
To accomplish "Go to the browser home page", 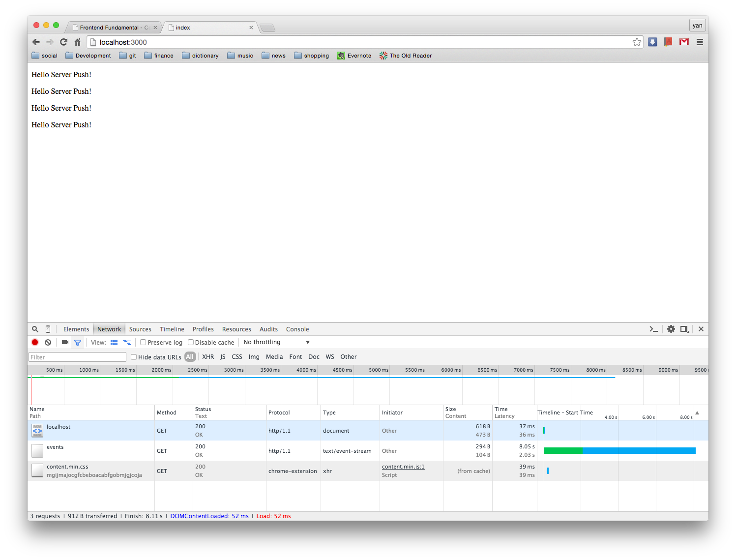I will click(x=77, y=42).
